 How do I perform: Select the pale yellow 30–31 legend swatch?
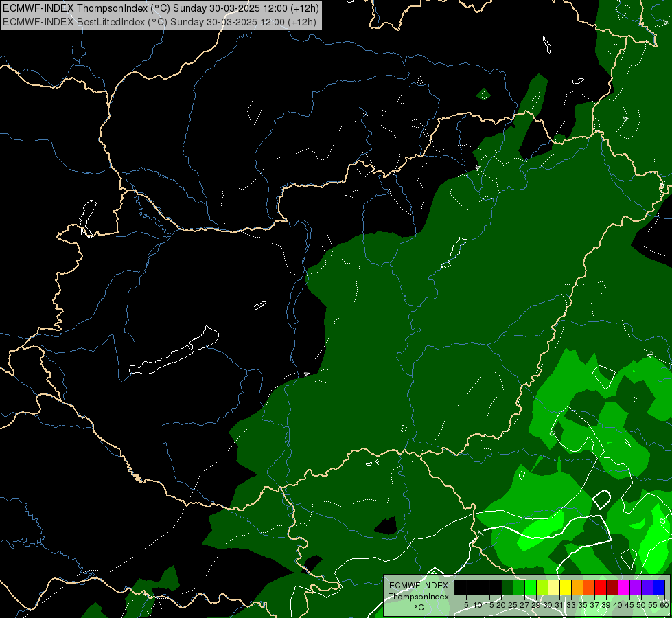[x=554, y=587]
